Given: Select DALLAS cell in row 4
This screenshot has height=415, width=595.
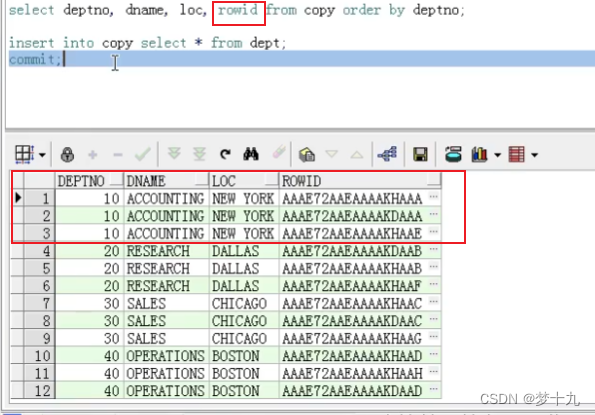Looking at the screenshot, I should pos(244,251).
